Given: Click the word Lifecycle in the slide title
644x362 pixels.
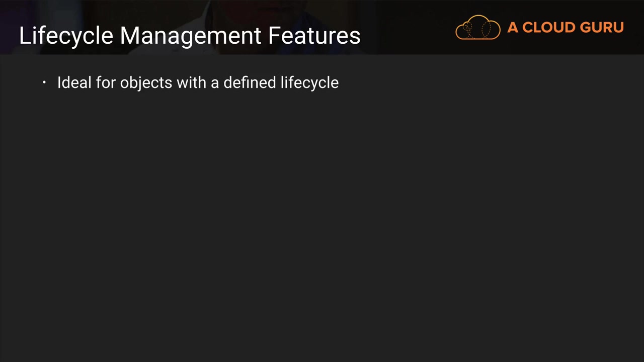Looking at the screenshot, I should click(x=66, y=36).
